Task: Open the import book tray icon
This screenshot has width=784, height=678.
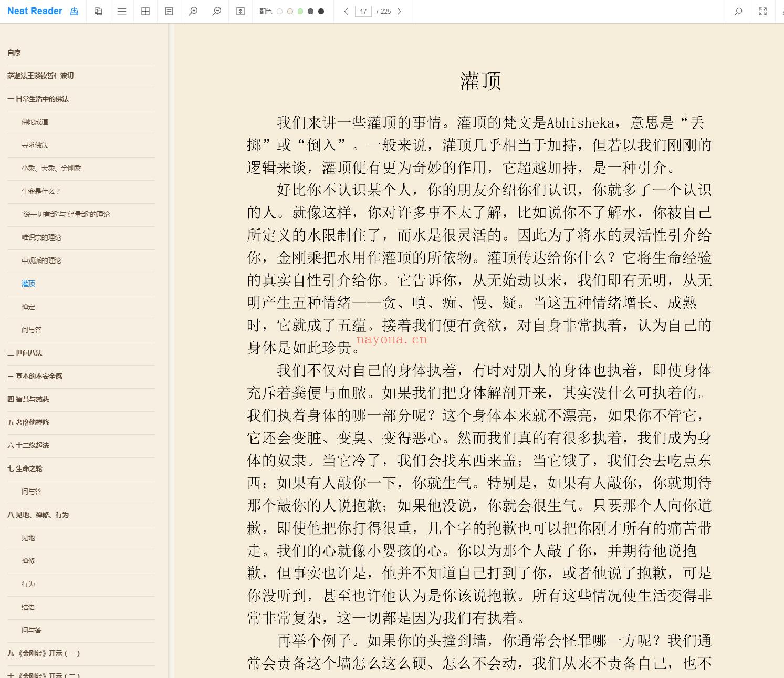Action: click(74, 11)
